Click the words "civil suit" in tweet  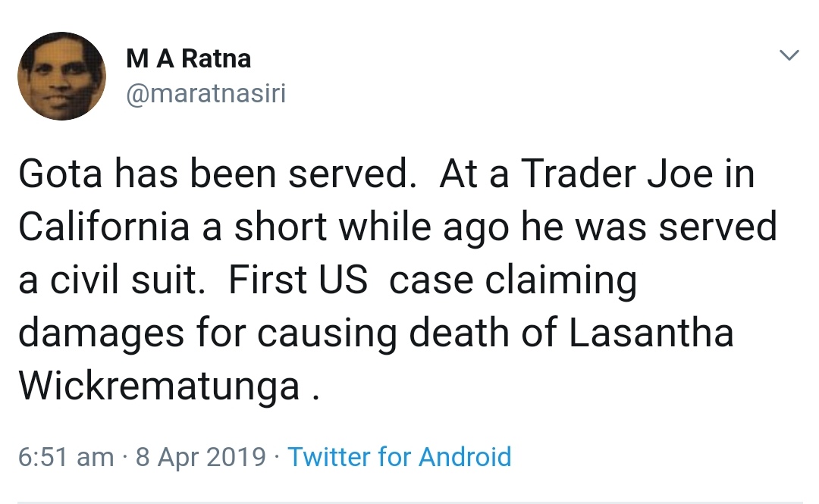coord(137,281)
